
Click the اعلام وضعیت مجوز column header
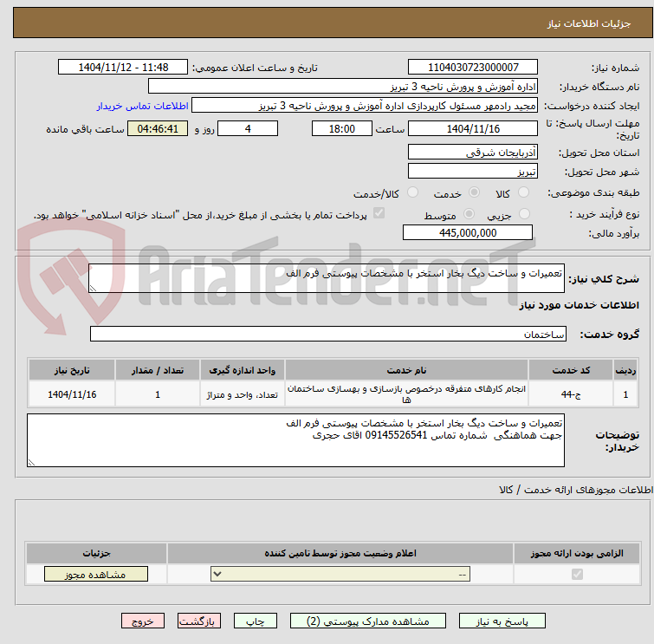point(340,553)
